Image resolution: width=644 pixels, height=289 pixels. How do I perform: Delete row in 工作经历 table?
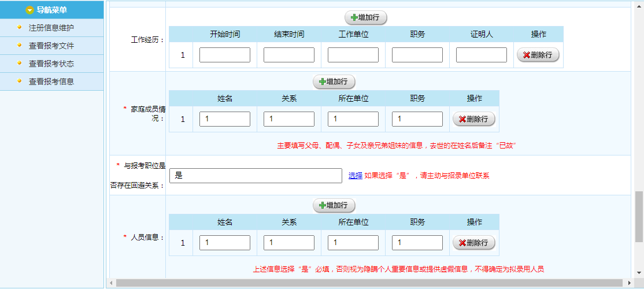point(538,55)
